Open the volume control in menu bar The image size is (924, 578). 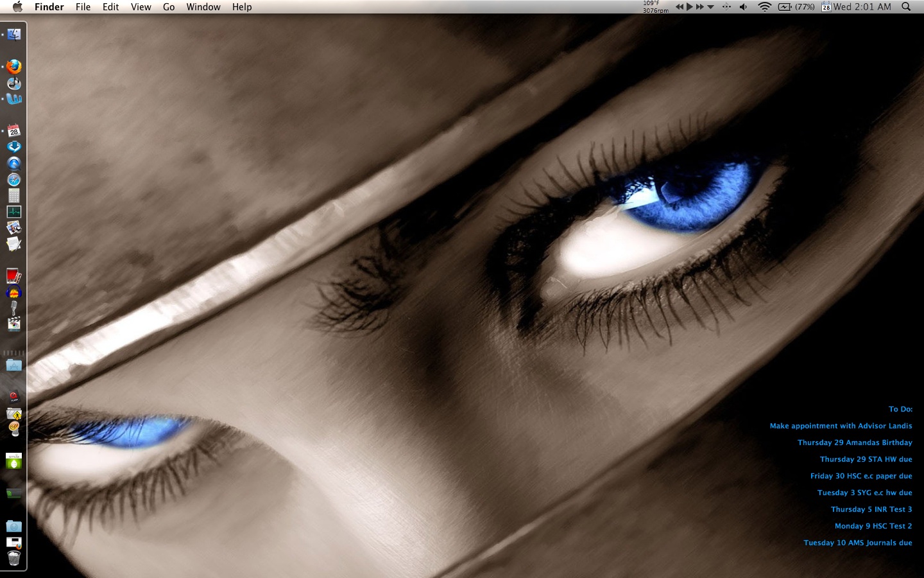click(743, 6)
